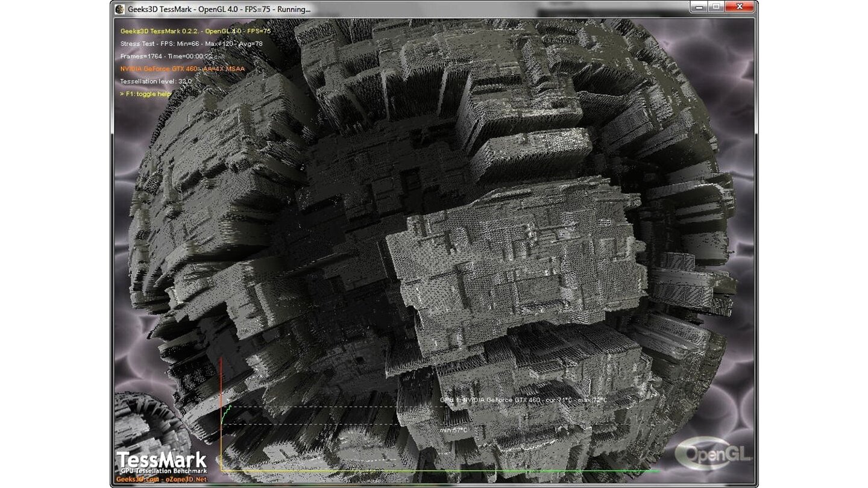Click the 'F1: toggle help' hint
The image size is (868, 488).
(145, 94)
